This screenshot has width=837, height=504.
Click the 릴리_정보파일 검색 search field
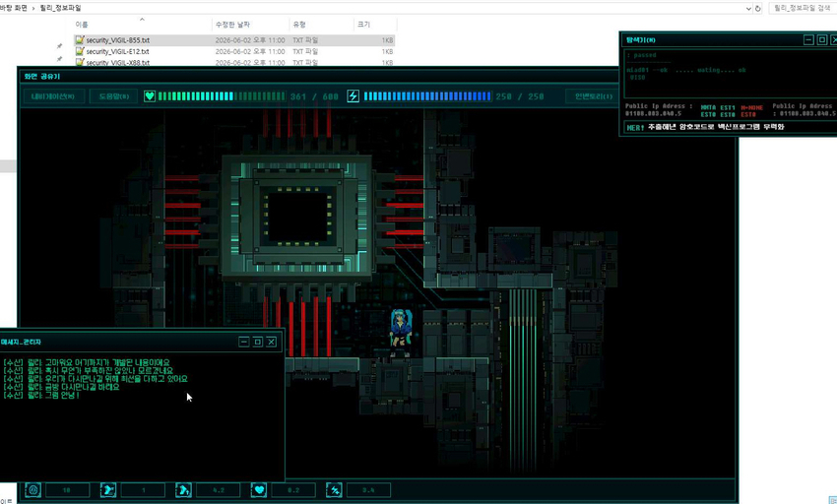[803, 9]
